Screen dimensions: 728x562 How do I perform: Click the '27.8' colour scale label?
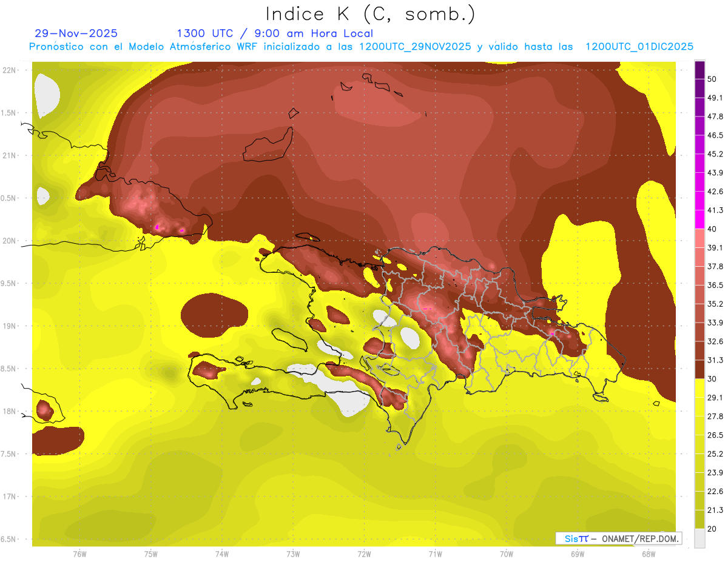tap(715, 416)
